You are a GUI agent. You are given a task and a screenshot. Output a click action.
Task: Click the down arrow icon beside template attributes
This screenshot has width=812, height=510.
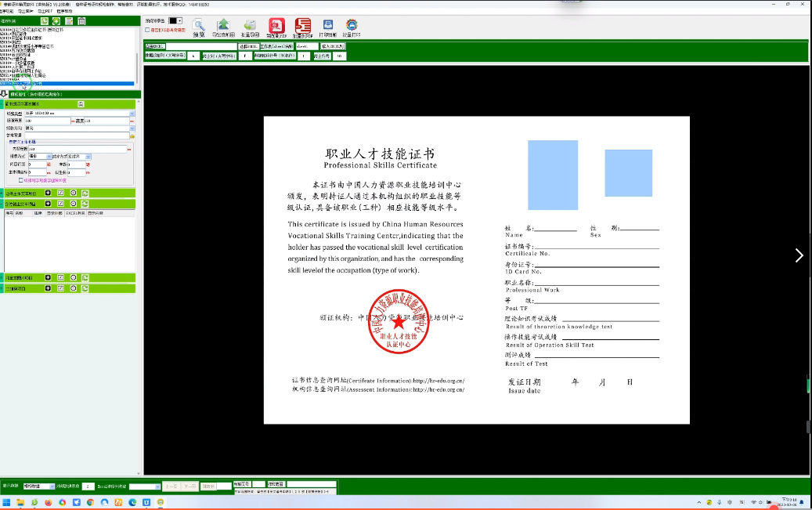point(4,94)
